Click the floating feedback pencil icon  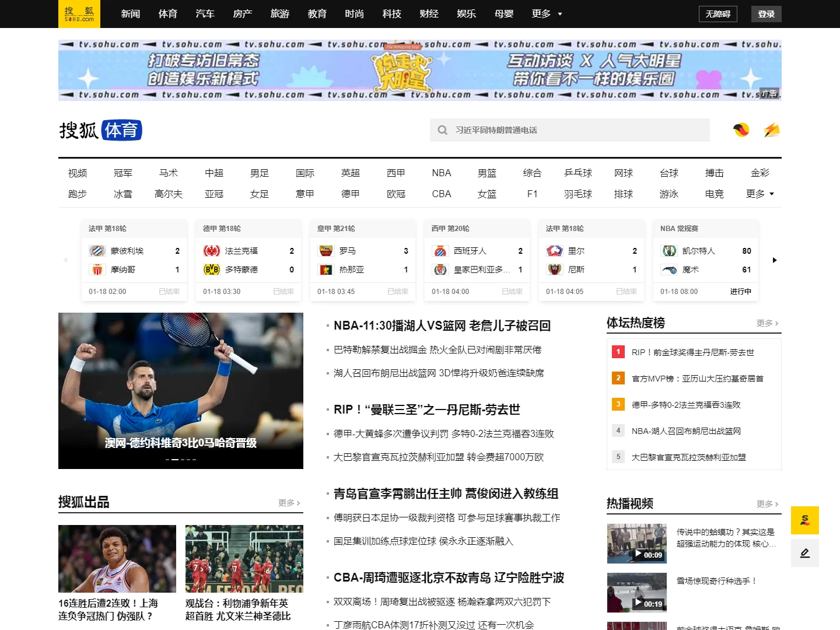(x=805, y=553)
